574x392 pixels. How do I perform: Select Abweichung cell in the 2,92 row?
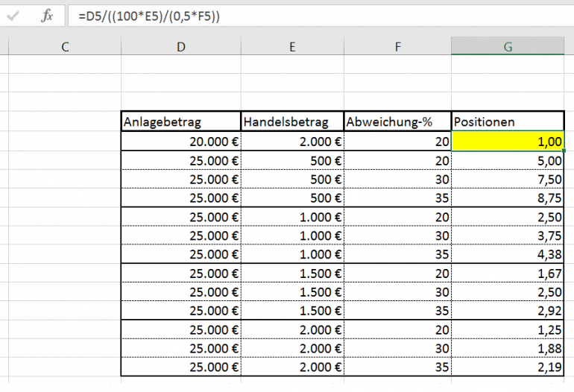(397, 311)
